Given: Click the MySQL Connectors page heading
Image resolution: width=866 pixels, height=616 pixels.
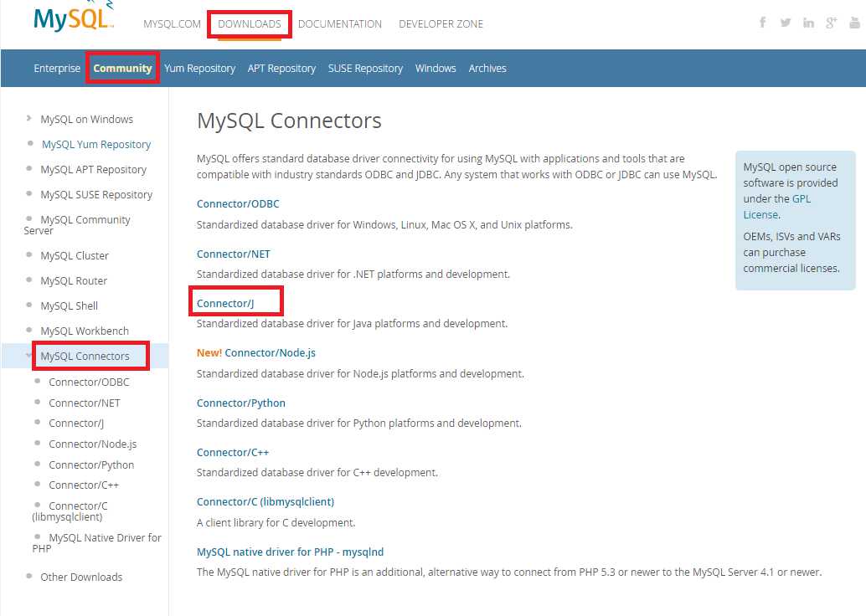Looking at the screenshot, I should pos(289,121).
